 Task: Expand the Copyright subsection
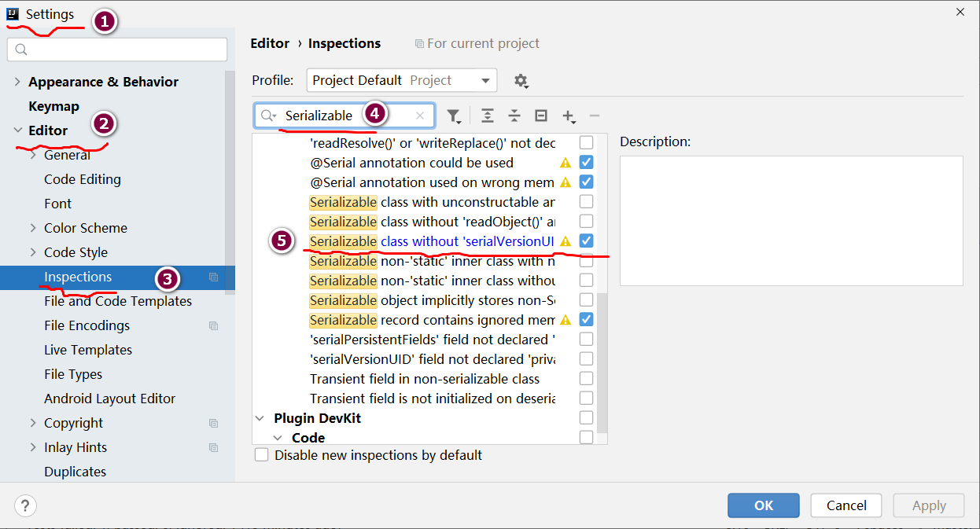(33, 423)
